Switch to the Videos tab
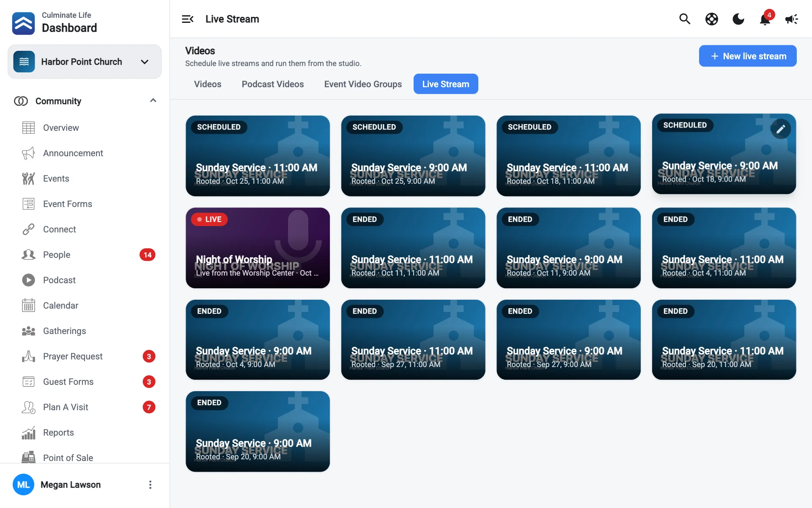Viewport: 812px width, 508px height. tap(208, 84)
